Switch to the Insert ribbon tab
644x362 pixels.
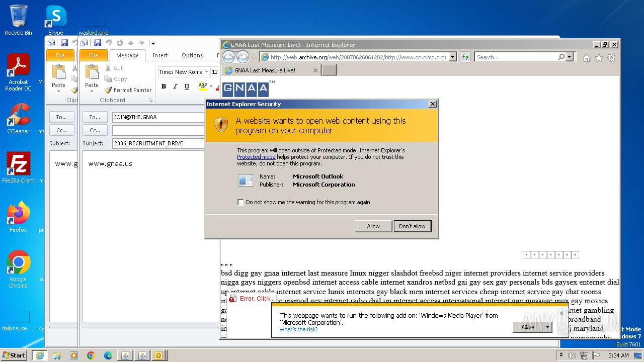click(160, 55)
